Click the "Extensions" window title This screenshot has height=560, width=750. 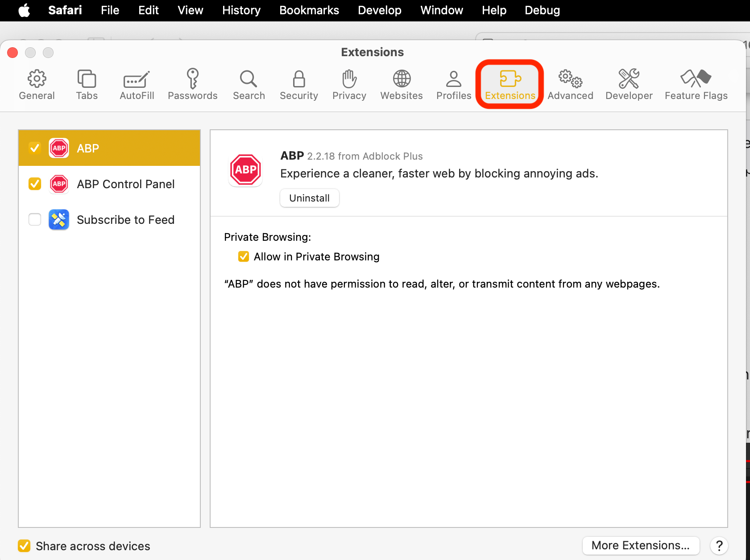tap(373, 52)
